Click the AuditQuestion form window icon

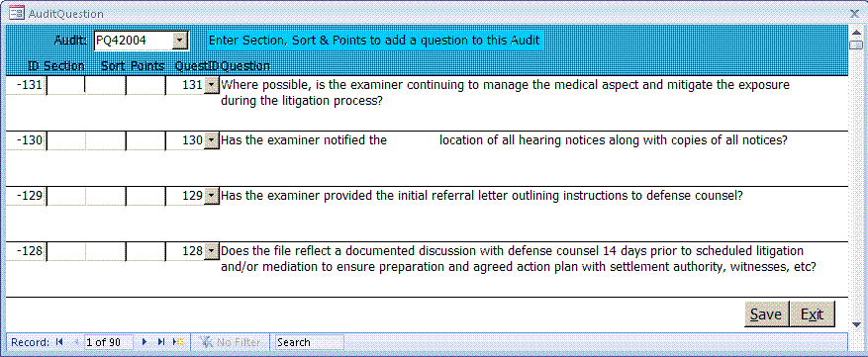(17, 13)
